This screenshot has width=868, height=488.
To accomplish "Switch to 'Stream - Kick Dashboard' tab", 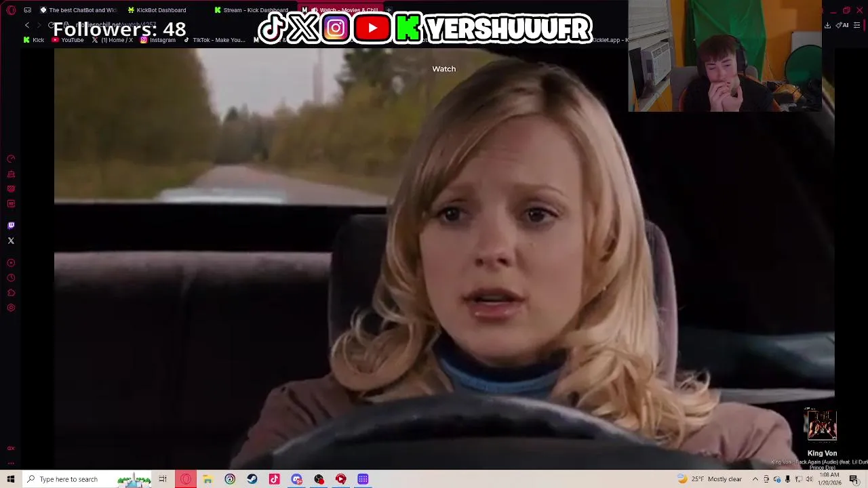I will point(251,10).
